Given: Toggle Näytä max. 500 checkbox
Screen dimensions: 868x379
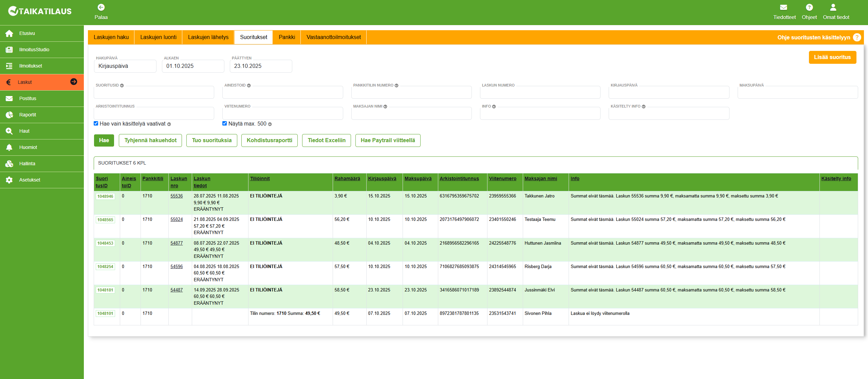Looking at the screenshot, I should click(224, 124).
